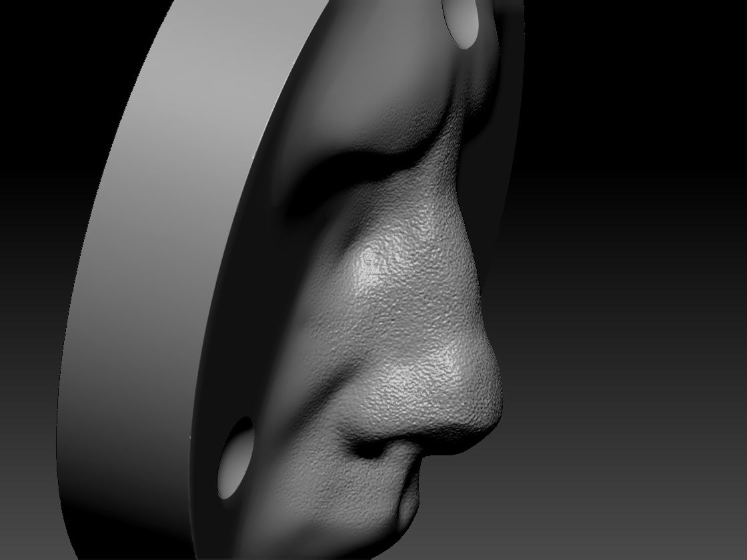Select the upper hole in the base plate
This screenshot has width=747, height=560.
coord(461,23)
